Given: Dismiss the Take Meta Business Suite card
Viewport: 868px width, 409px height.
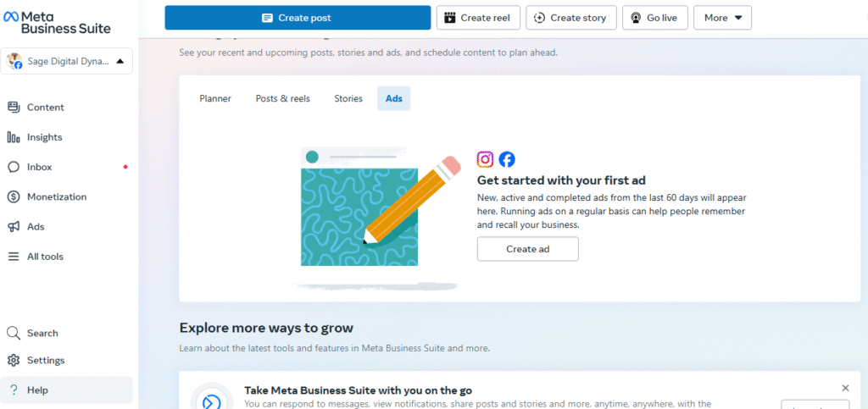Looking at the screenshot, I should [845, 388].
